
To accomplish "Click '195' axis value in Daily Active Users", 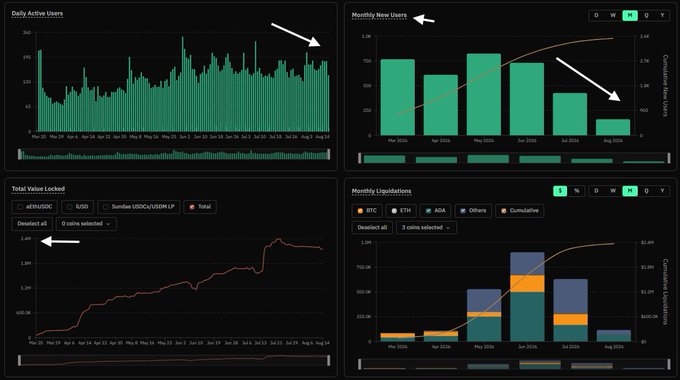I will point(27,57).
